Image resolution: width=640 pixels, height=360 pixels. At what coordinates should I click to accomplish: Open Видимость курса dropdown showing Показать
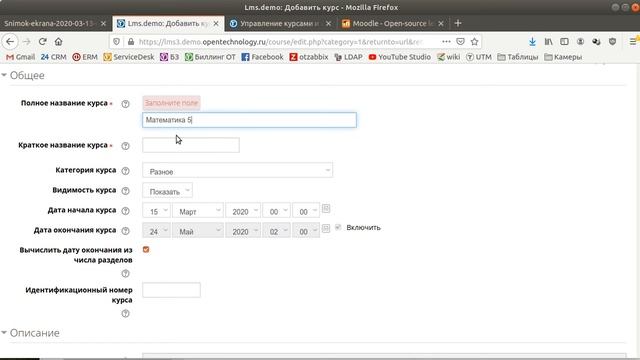pyautogui.click(x=167, y=190)
